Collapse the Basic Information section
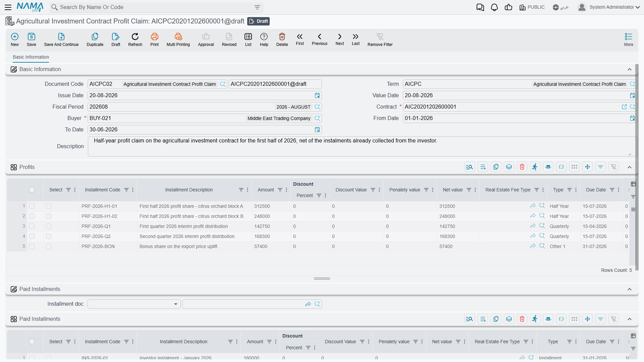 630,69
